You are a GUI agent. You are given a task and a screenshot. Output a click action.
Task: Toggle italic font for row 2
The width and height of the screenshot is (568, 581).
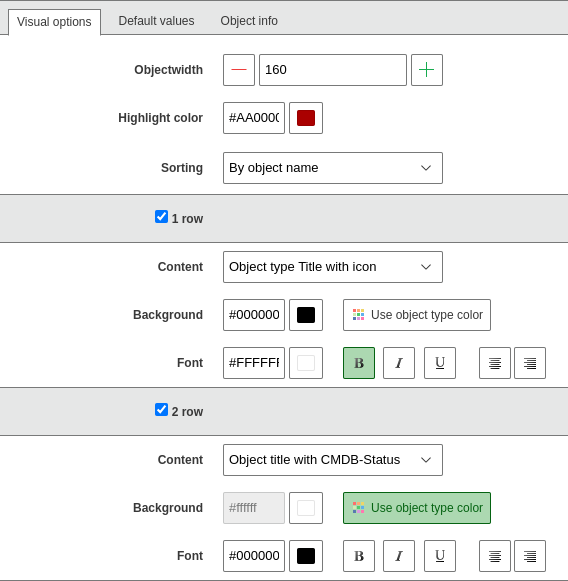[399, 556]
